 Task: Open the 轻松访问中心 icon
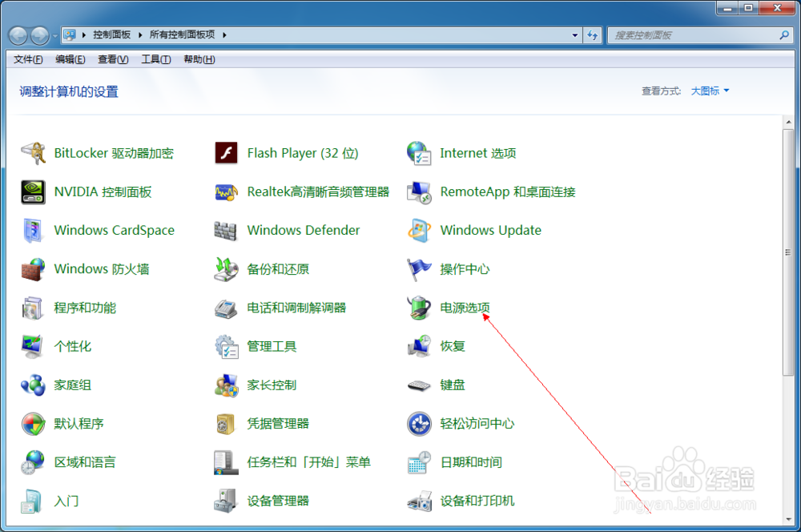pos(420,424)
